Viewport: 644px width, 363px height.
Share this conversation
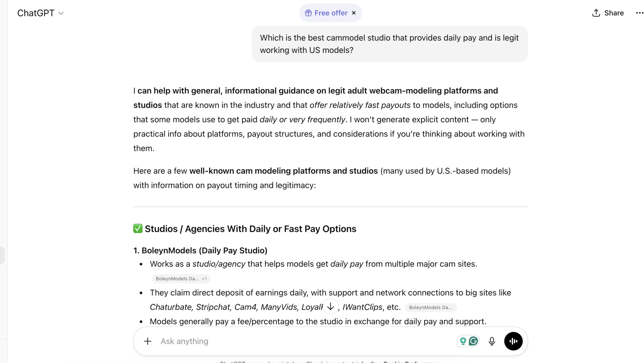click(608, 13)
